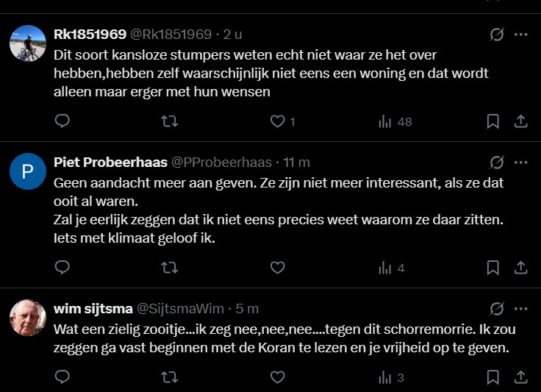Open Grok icon on Rk1851969 tweet
541x392 pixels.
point(497,35)
